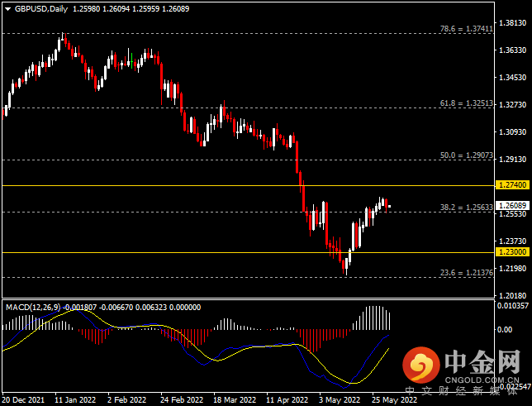
Task: Click the 20 Dec 2021 date label
Action: (x=23, y=400)
